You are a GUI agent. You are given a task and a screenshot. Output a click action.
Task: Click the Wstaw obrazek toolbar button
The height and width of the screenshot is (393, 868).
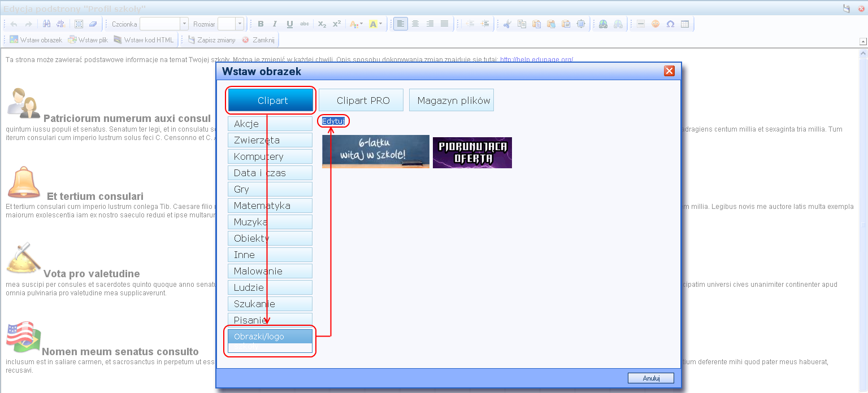36,40
